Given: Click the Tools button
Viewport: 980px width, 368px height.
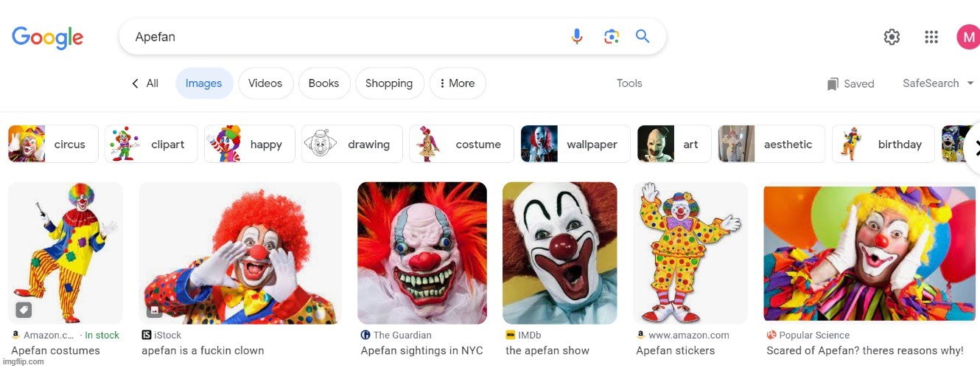Looking at the screenshot, I should point(629,83).
